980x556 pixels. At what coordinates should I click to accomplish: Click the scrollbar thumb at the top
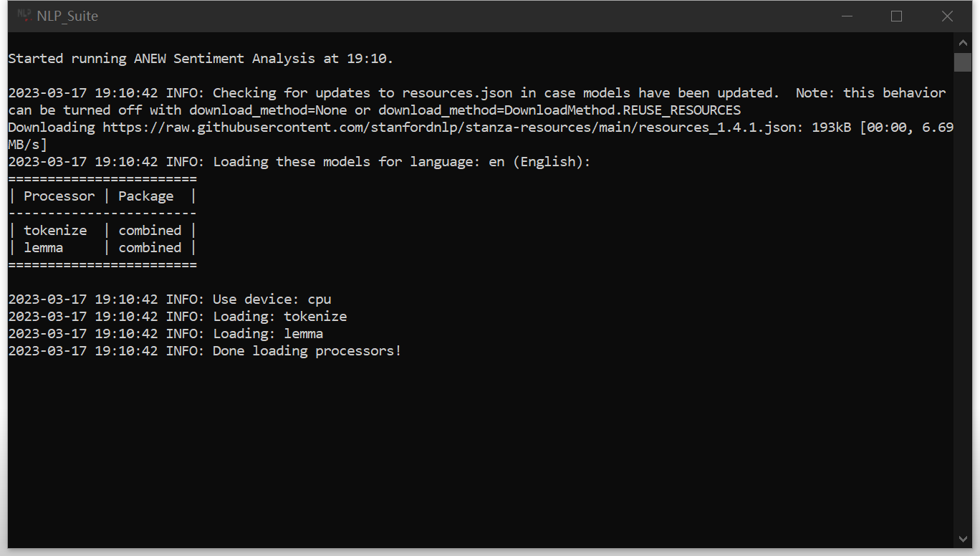tap(963, 63)
